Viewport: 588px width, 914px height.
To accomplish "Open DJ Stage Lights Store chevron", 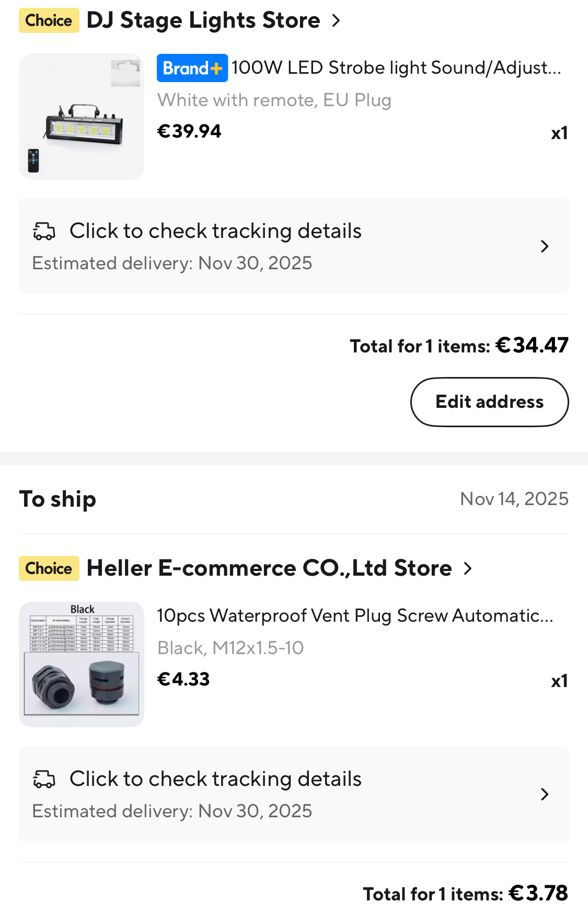I will click(336, 21).
